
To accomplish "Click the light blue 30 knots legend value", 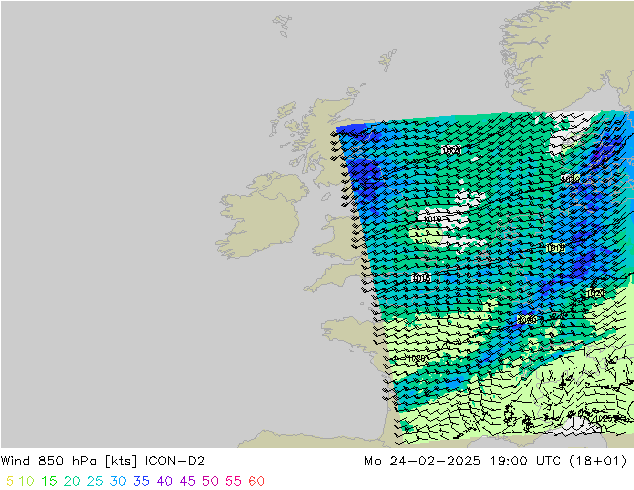I will pos(118,481).
